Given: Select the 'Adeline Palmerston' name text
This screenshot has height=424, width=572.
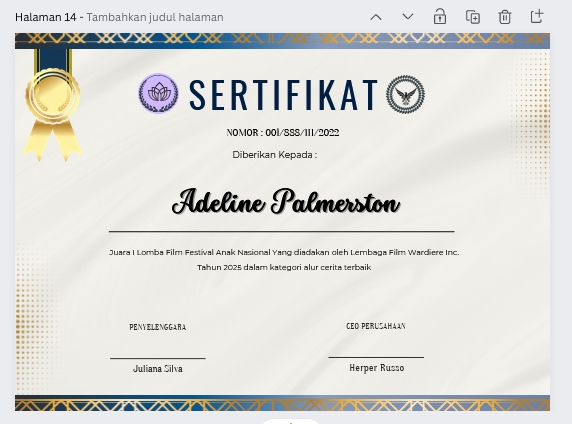Looking at the screenshot, I should [286, 201].
